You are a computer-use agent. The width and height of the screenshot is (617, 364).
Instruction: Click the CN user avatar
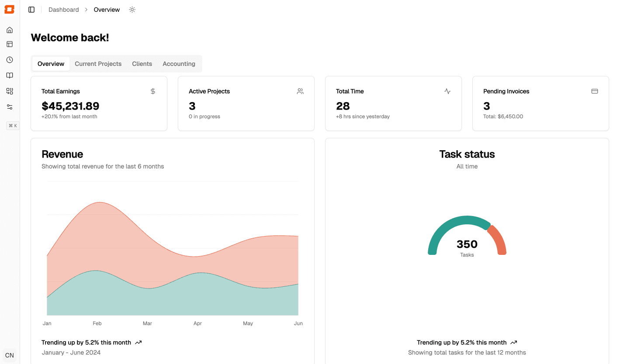click(10, 355)
